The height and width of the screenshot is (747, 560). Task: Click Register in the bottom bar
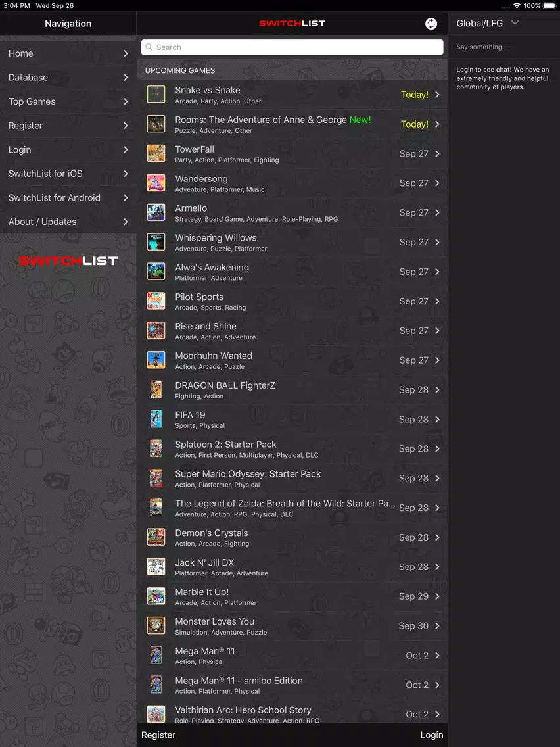[x=158, y=735]
